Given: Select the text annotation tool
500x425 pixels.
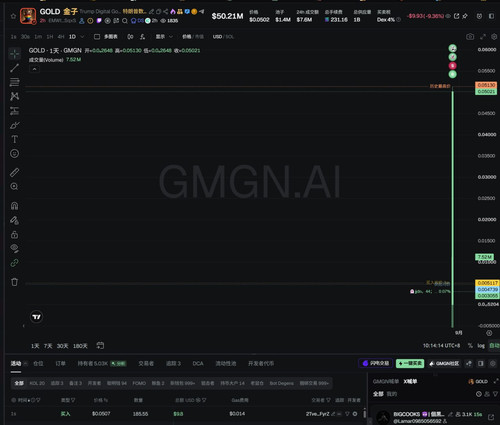Looking at the screenshot, I should click(x=14, y=139).
